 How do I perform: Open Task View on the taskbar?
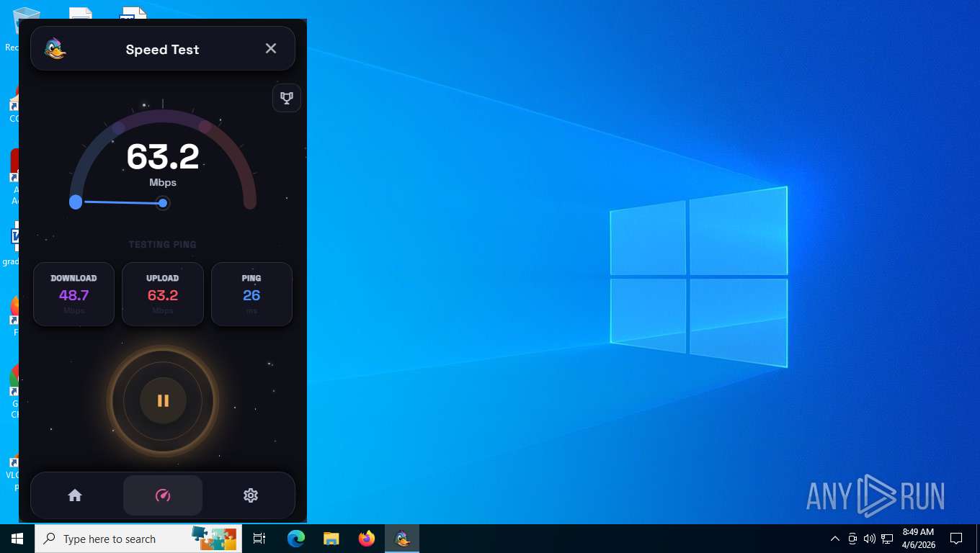click(x=259, y=539)
